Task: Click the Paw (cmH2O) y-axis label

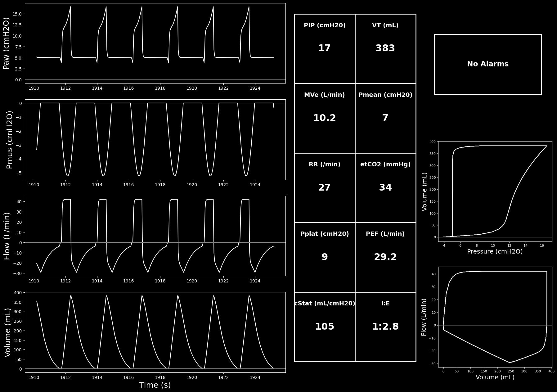Action: pyautogui.click(x=6, y=43)
